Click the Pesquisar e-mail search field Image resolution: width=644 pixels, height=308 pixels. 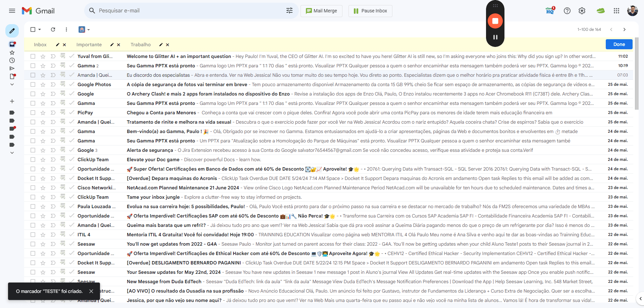tap(191, 11)
